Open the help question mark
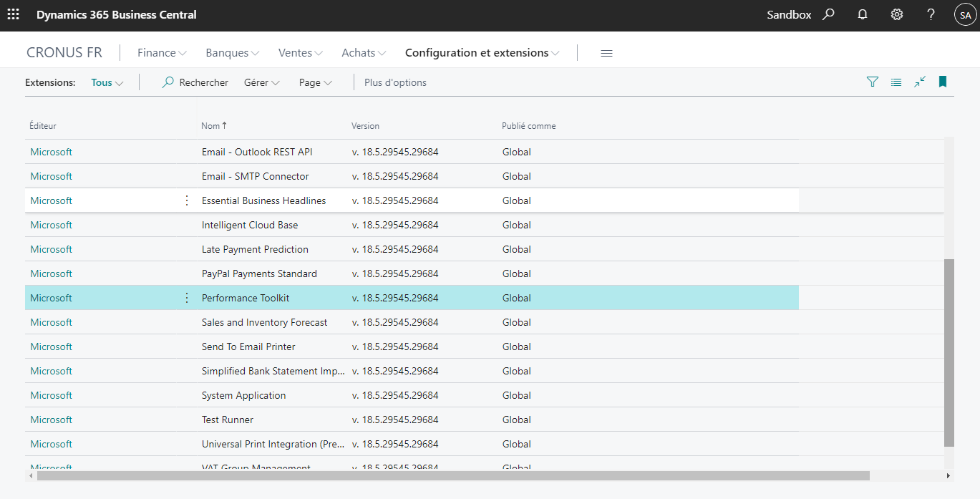980x499 pixels. tap(931, 14)
